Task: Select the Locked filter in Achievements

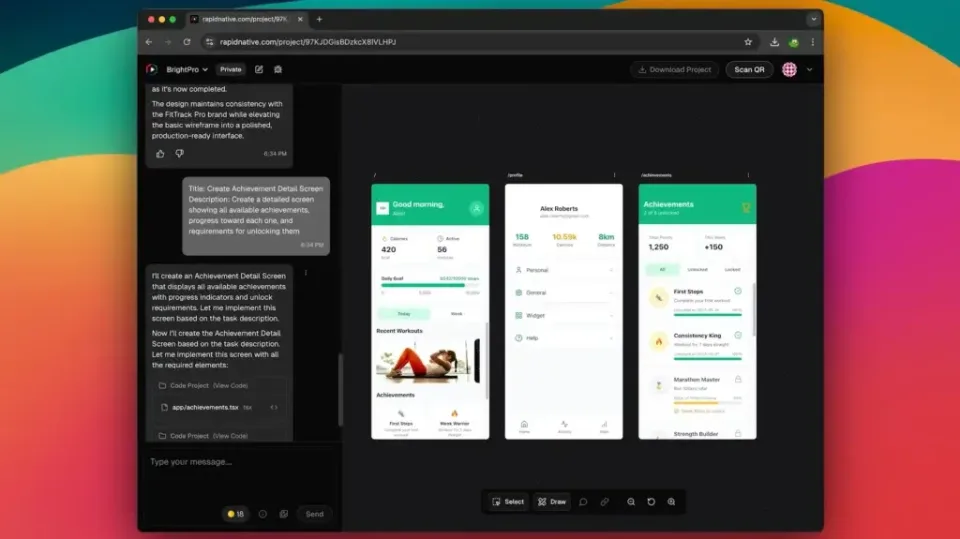Action: tap(732, 270)
